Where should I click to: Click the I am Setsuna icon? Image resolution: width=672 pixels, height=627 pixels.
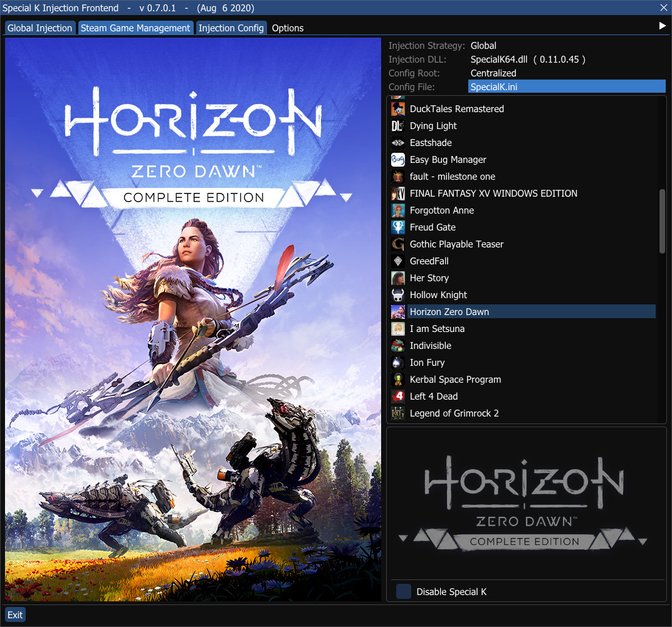pyautogui.click(x=397, y=329)
